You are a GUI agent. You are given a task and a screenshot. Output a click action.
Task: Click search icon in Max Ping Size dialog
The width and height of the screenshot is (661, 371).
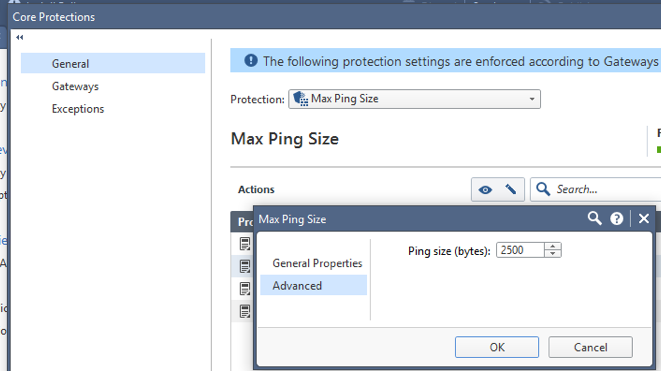point(594,218)
